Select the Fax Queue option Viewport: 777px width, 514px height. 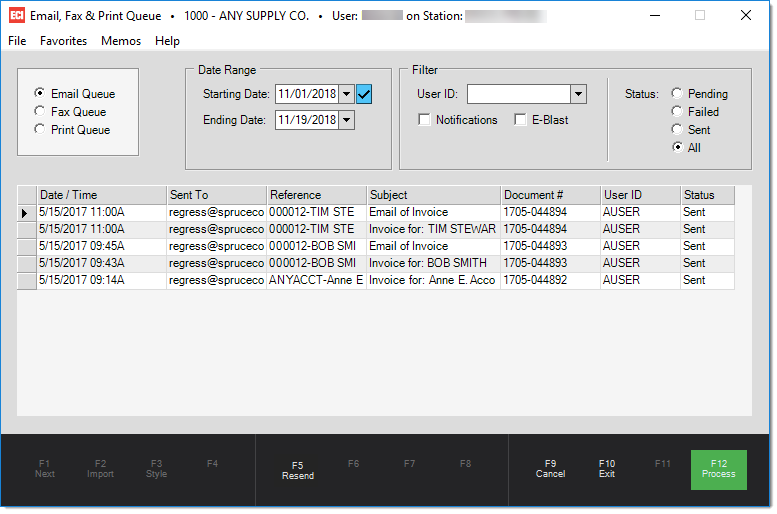(40, 111)
